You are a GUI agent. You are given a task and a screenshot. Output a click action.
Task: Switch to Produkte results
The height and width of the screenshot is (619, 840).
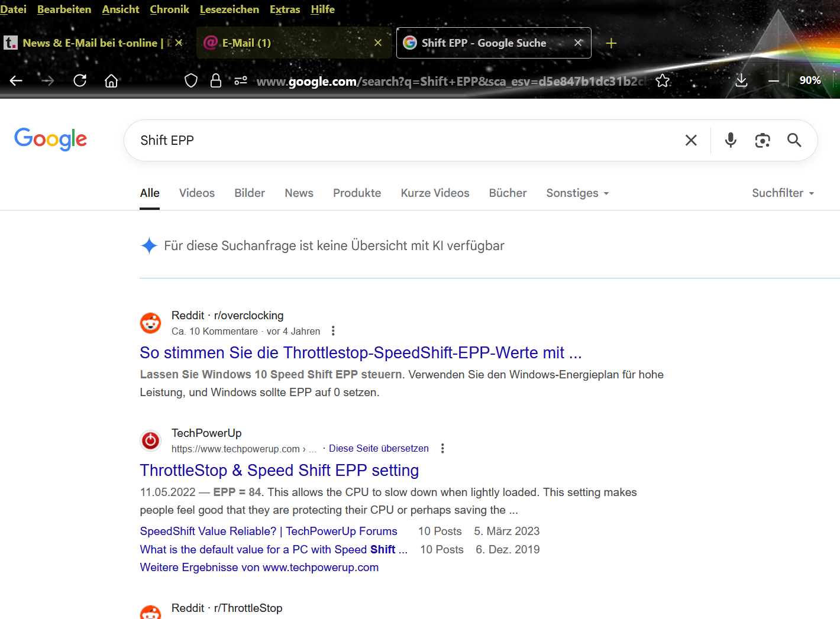357,193
